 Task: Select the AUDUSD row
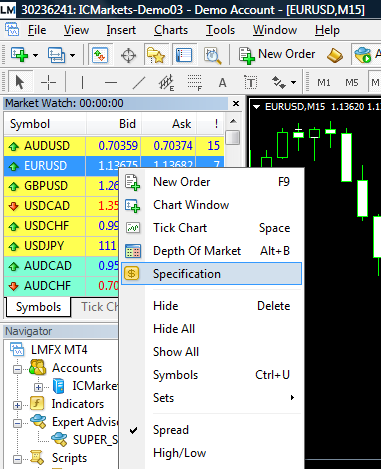click(114, 146)
